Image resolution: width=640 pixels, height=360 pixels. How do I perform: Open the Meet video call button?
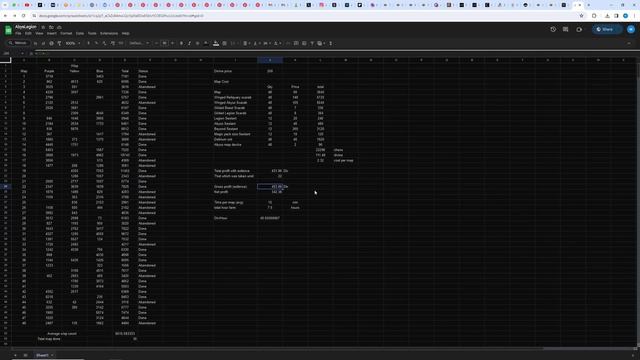[579, 29]
